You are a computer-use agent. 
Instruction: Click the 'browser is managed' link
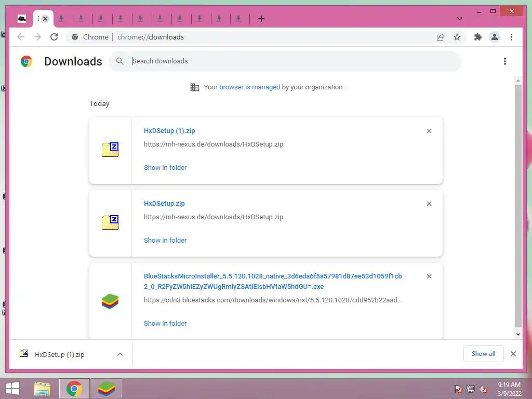coord(249,87)
